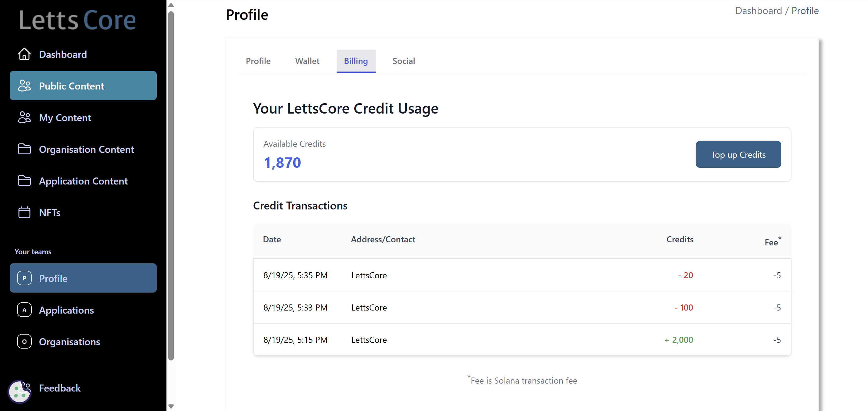Open the Feedback link in sidebar
This screenshot has height=411, width=868.
click(60, 388)
